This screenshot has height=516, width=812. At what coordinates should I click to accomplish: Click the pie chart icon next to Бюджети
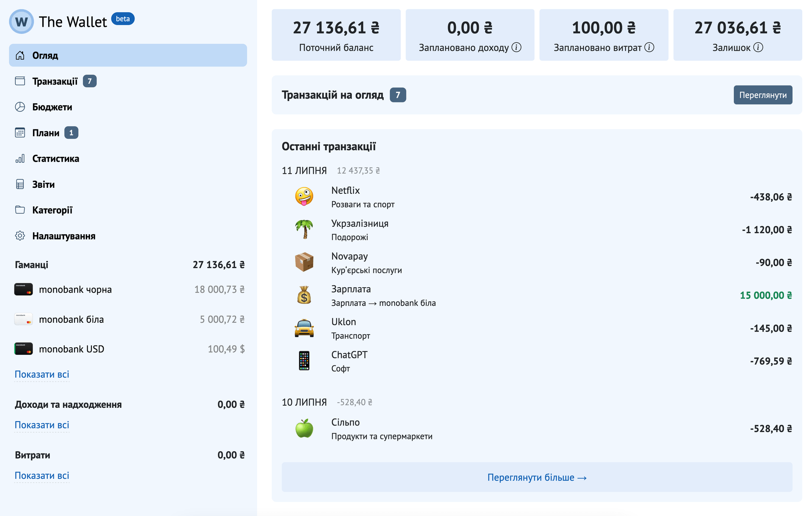click(20, 107)
